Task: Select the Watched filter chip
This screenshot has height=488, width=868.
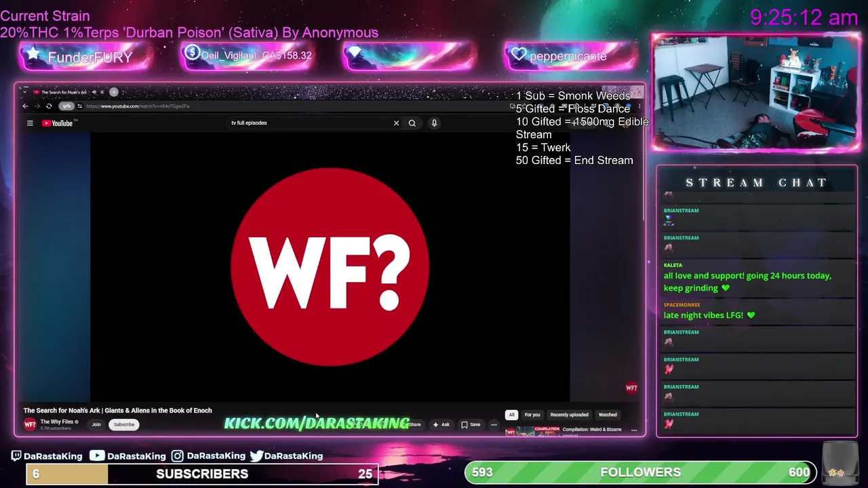Action: pyautogui.click(x=608, y=415)
